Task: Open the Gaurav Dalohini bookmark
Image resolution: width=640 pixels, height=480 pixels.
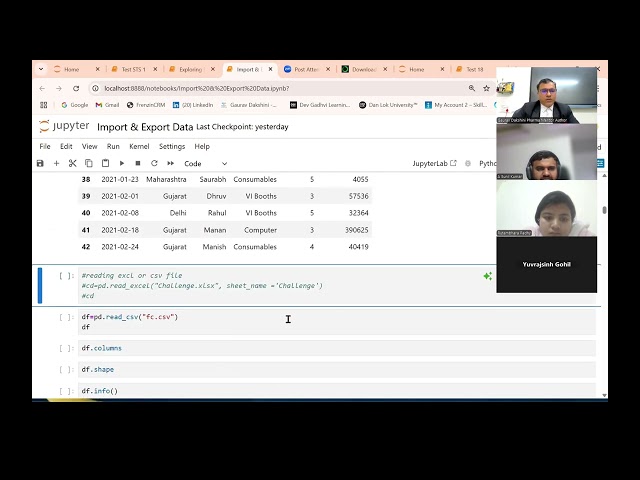Action: tap(249, 105)
